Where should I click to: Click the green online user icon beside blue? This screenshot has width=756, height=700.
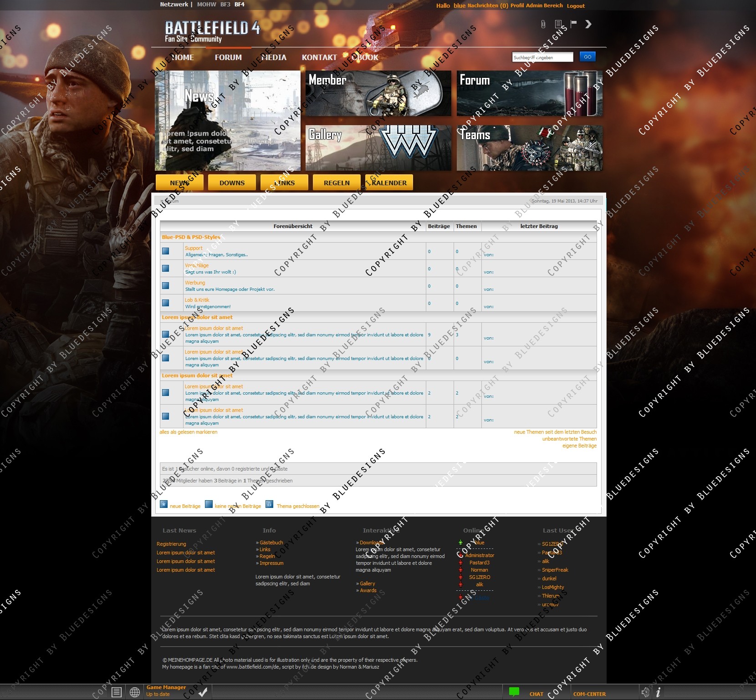(460, 543)
